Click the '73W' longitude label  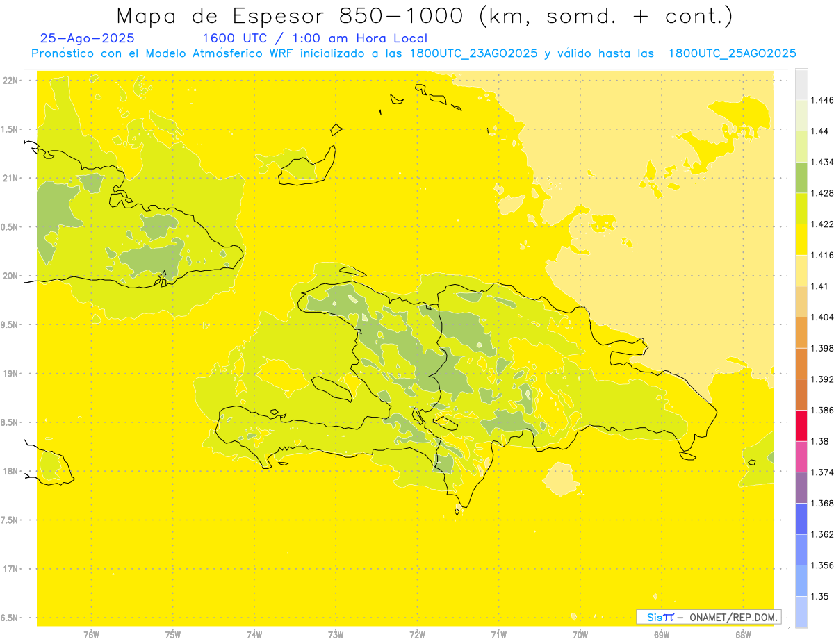336,635
